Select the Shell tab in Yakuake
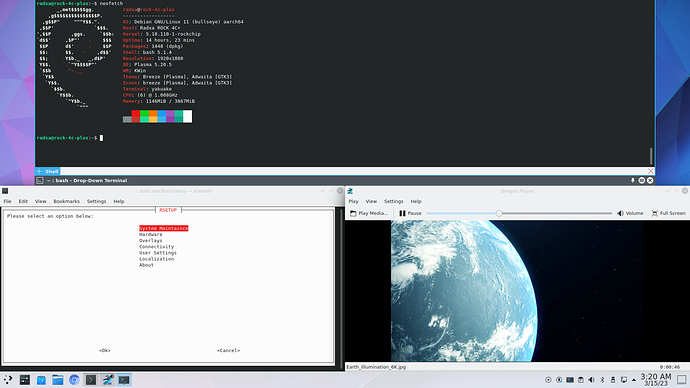The width and height of the screenshot is (690, 388). [51, 171]
